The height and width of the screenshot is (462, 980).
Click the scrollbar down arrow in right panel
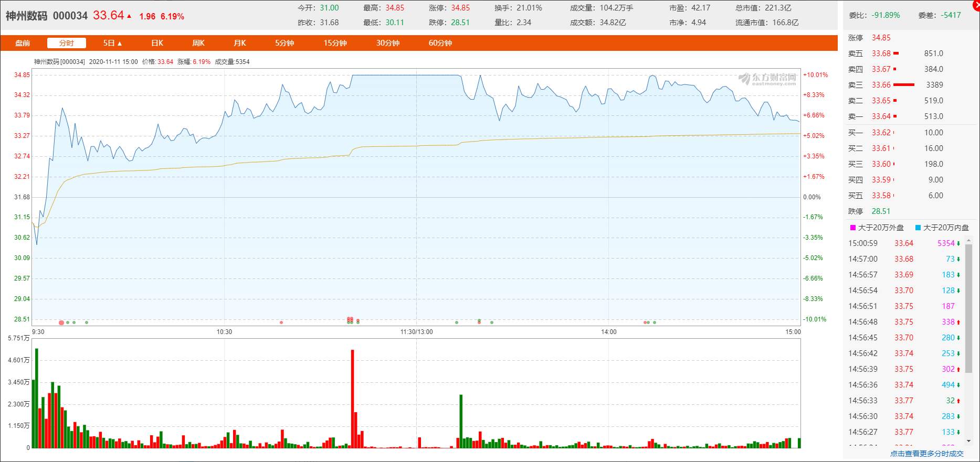click(969, 441)
